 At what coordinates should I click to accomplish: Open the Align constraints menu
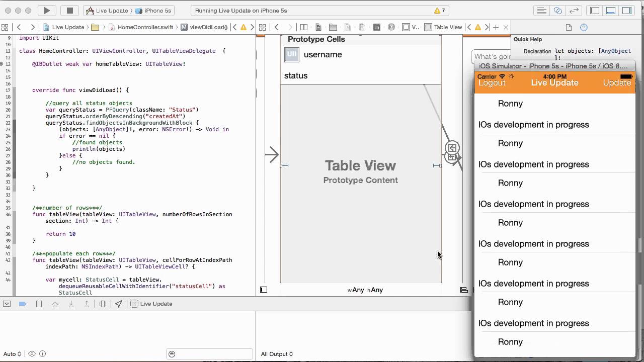click(x=464, y=290)
